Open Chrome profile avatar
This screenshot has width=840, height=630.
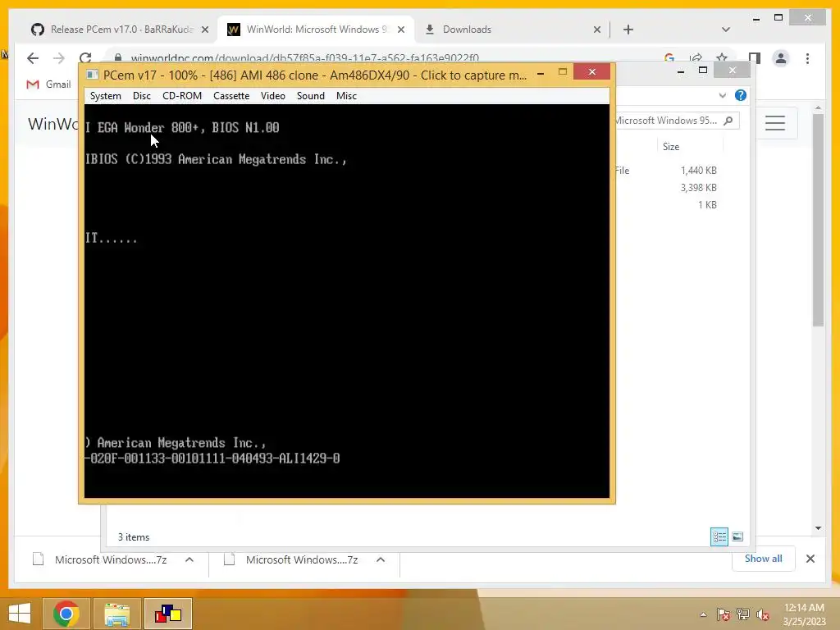pos(781,58)
